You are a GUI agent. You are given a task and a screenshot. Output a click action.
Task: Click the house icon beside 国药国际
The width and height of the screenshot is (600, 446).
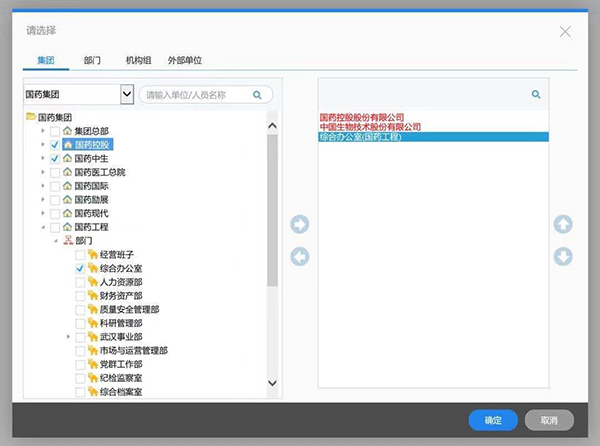pyautogui.click(x=67, y=186)
